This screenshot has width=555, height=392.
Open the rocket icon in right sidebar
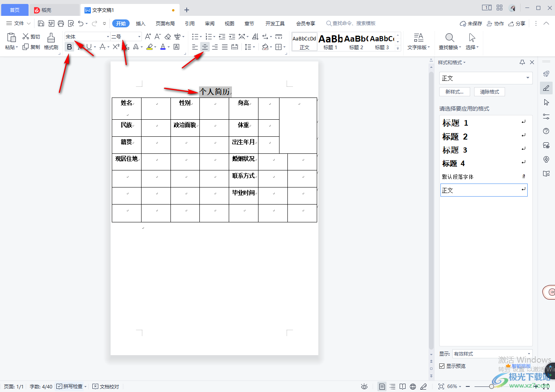click(x=546, y=74)
